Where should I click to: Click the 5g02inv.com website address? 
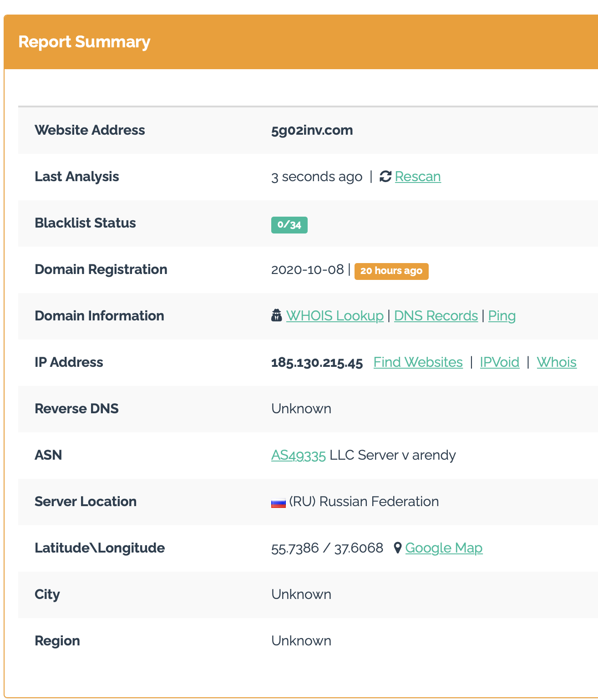[x=312, y=130]
